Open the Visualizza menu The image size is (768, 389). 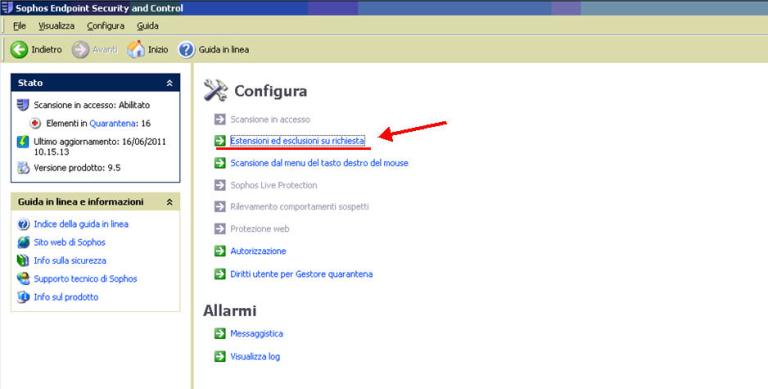(x=56, y=25)
